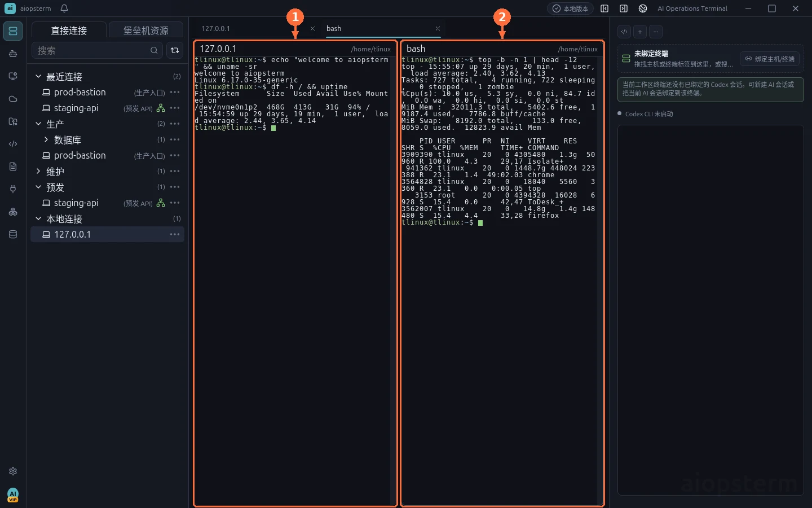The height and width of the screenshot is (508, 812).
Task: Click the search magnifier icon
Action: tap(154, 50)
